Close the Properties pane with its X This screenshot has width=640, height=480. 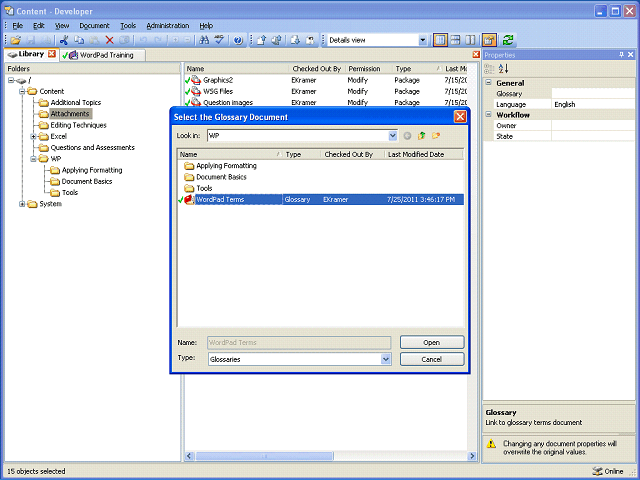pyautogui.click(x=631, y=55)
